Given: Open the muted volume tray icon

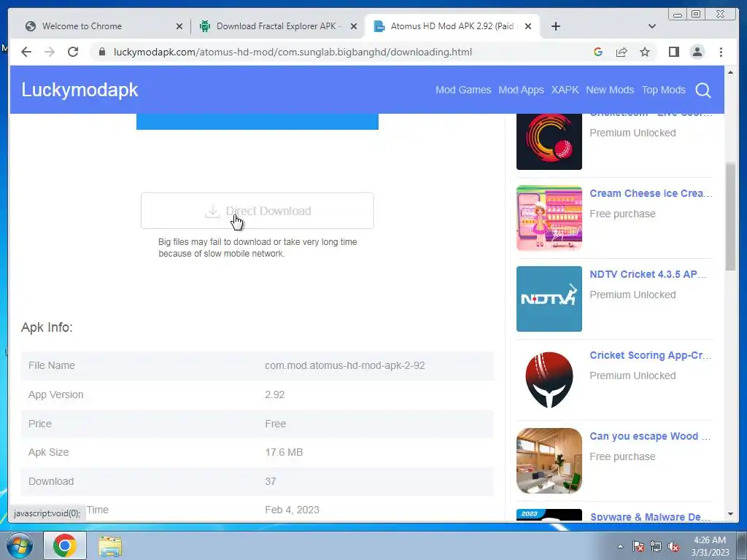Looking at the screenshot, I should (x=673, y=546).
